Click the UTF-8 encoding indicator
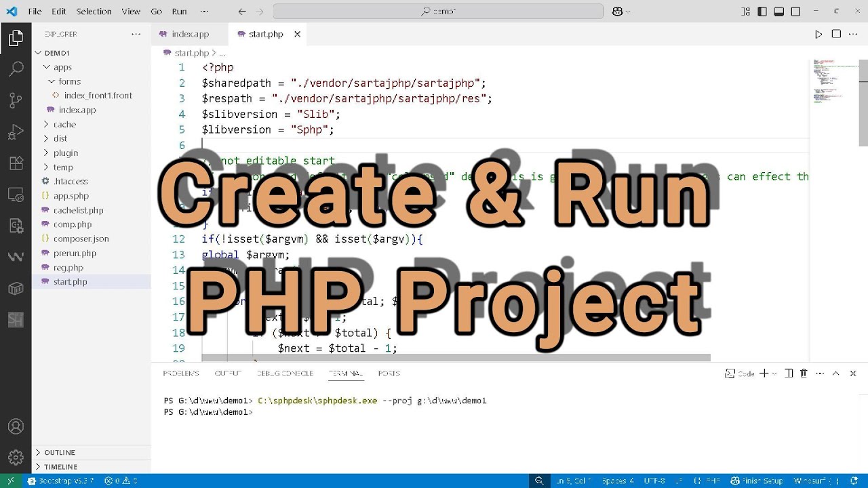 click(654, 481)
